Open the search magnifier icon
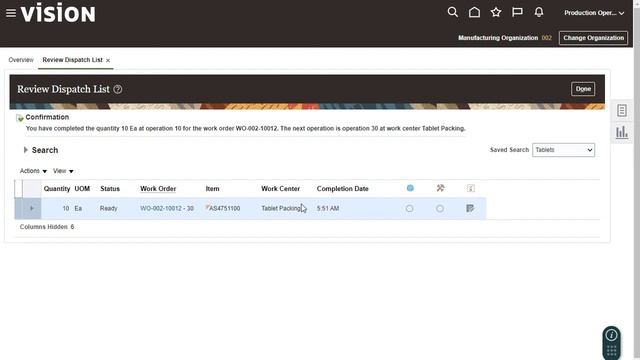Viewport: 640px width, 360px height. point(453,12)
